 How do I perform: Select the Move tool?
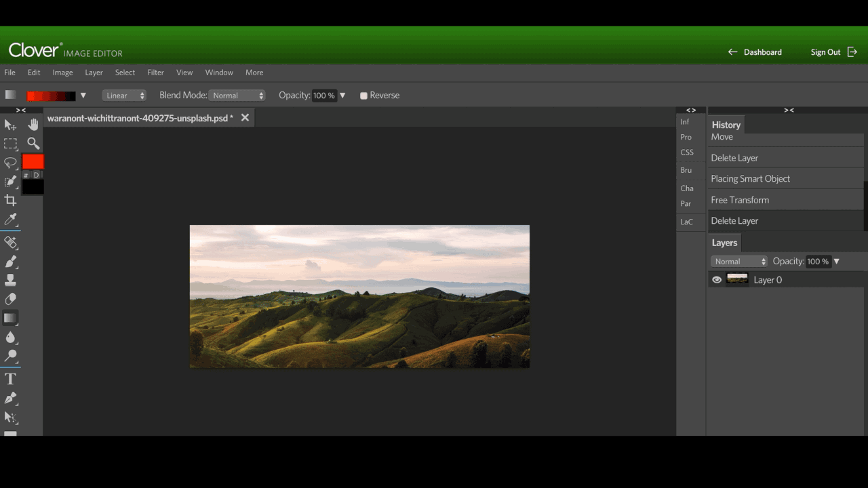10,125
